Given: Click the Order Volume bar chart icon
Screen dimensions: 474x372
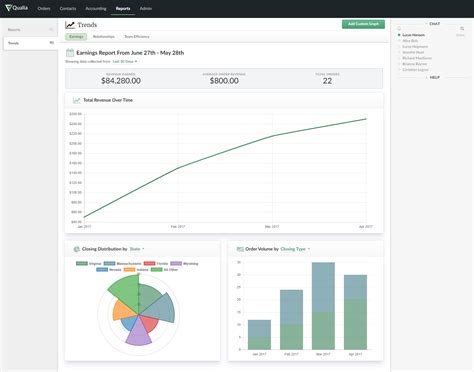Looking at the screenshot, I should (x=240, y=249).
